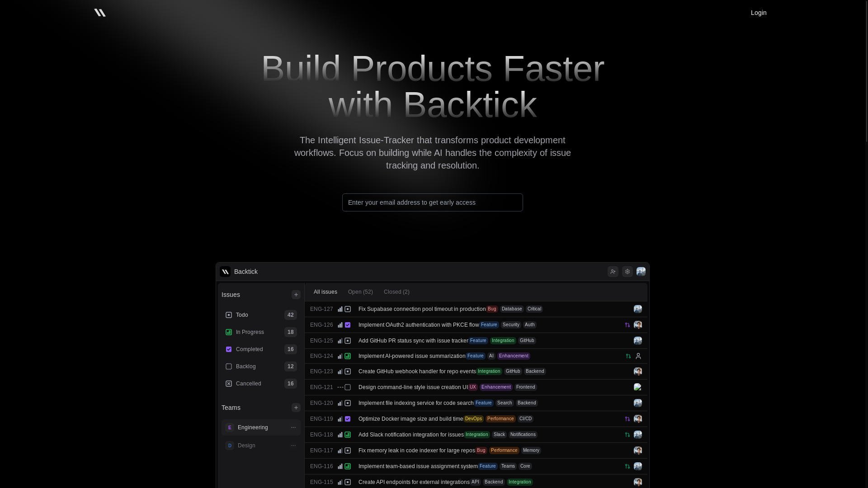Open settings via the gear icon
Viewport: 868px width, 488px height.
click(627, 272)
